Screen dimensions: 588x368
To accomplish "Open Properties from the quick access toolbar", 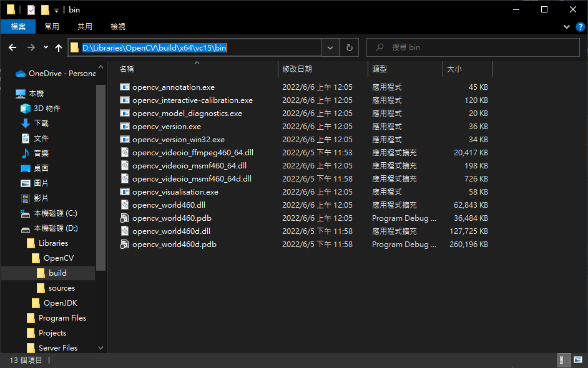I will click(x=31, y=10).
